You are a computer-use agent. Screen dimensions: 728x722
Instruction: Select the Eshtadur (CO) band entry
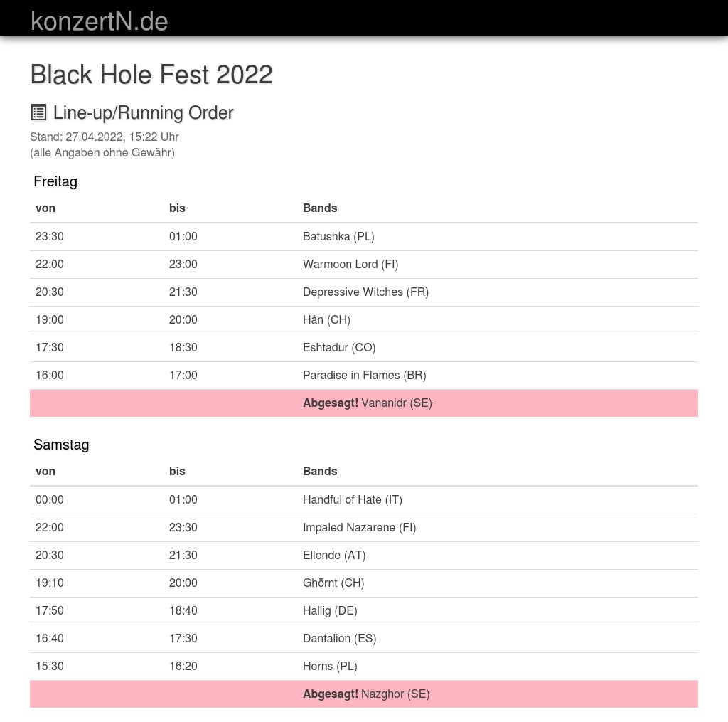[x=339, y=347]
